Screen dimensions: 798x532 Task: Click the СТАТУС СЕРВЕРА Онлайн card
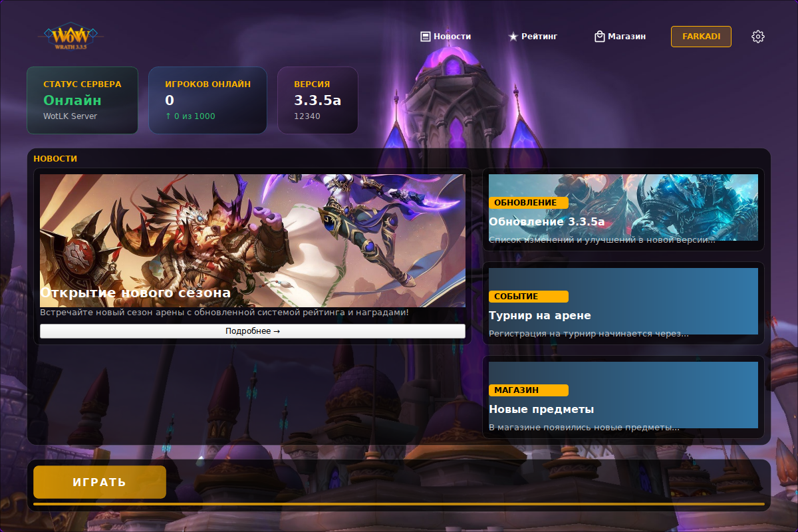82,100
